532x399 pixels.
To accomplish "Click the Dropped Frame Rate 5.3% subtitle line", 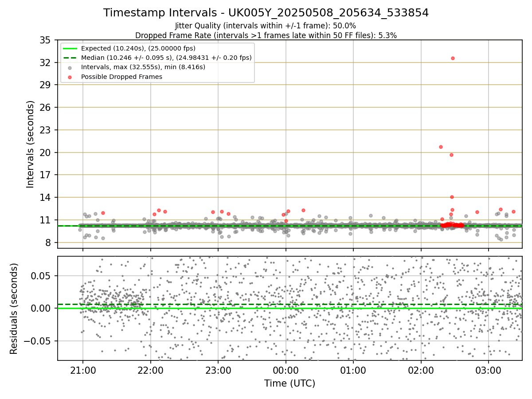I will point(266,35).
